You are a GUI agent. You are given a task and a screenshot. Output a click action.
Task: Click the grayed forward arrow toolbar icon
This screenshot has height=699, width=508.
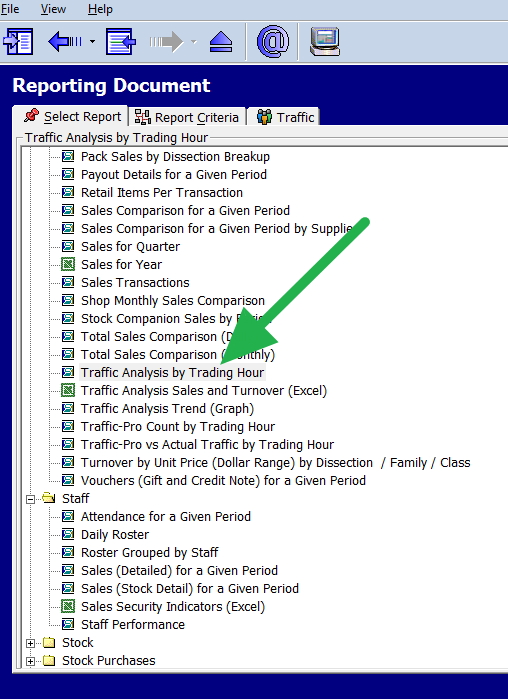[x=166, y=42]
